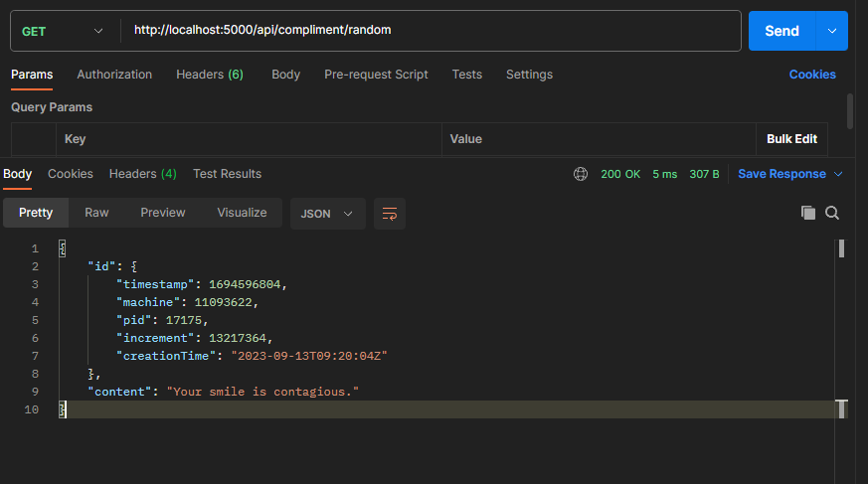Click the "Your smile is contagious." string

pos(262,392)
